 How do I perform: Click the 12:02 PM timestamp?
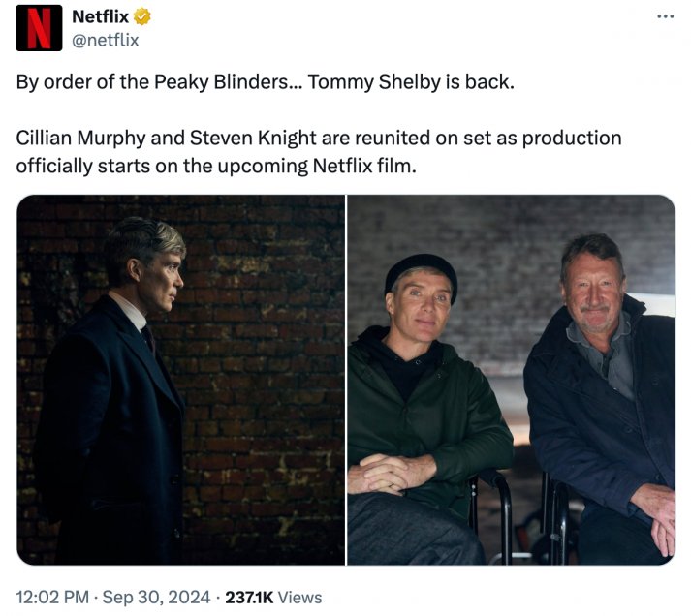click(x=50, y=598)
